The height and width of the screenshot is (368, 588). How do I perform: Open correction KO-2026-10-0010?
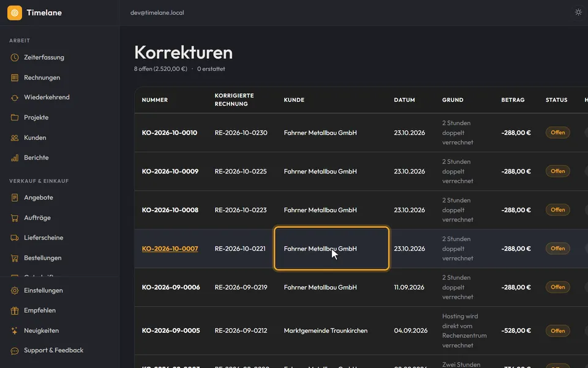click(170, 133)
